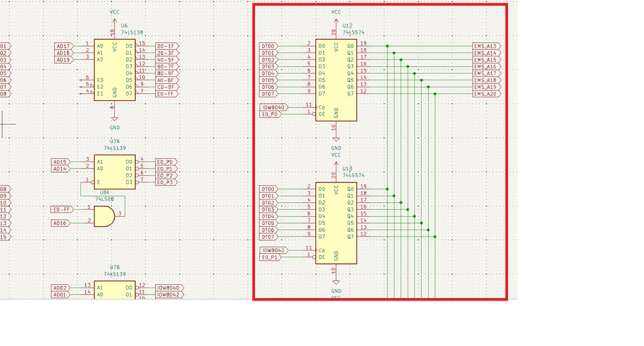
Task: Click the junction dot on U13 Q0 wire
Action: click(x=387, y=189)
